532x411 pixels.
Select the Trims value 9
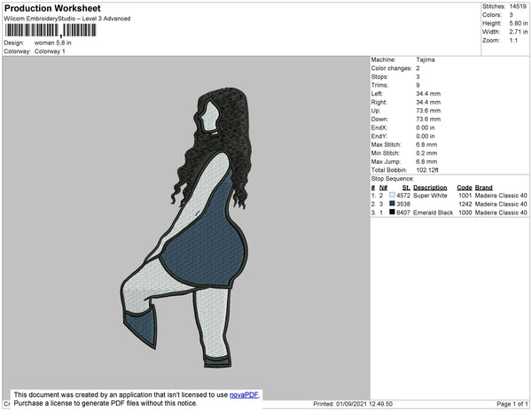point(418,85)
